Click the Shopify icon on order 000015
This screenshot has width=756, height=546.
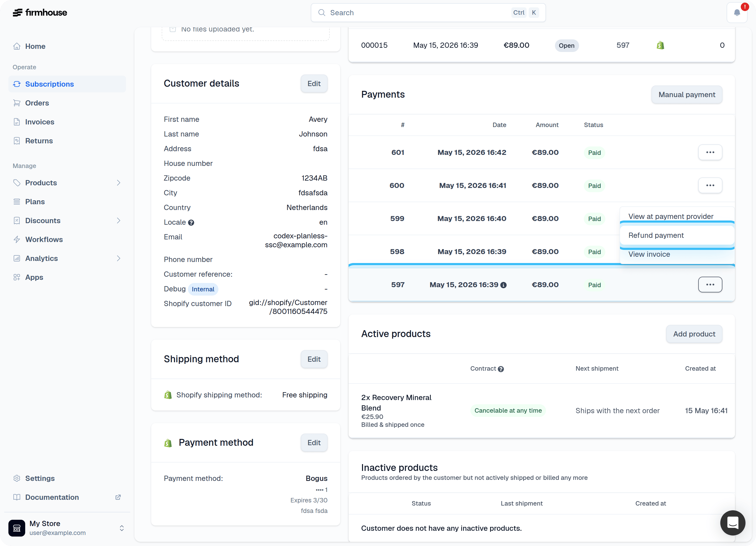coord(660,45)
